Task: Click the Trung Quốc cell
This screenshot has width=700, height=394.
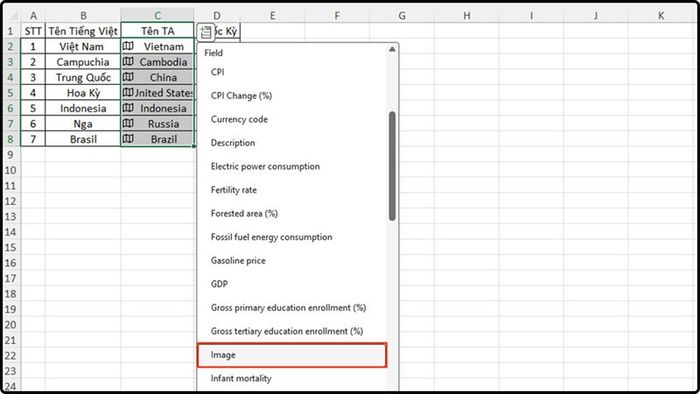Action: pyautogui.click(x=83, y=77)
